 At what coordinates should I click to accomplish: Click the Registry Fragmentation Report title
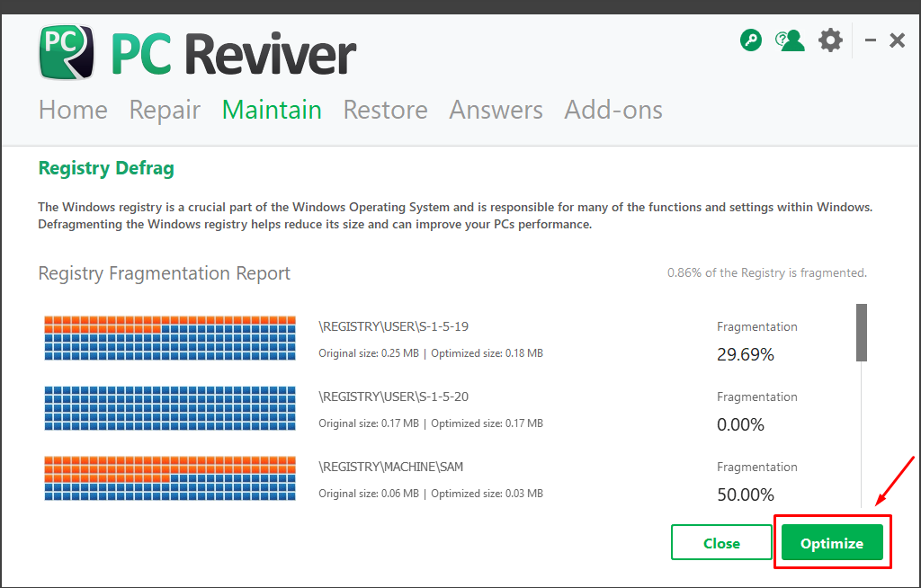pyautogui.click(x=165, y=273)
